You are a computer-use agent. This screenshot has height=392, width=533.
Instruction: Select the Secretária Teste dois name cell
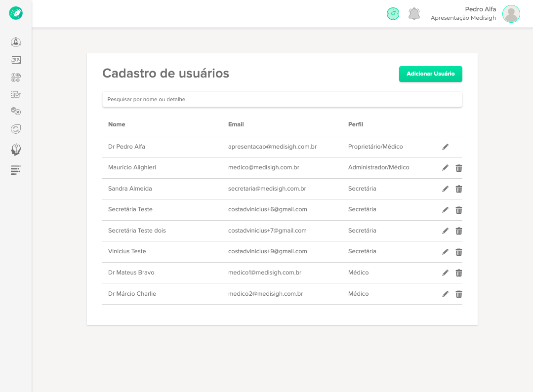click(x=137, y=230)
